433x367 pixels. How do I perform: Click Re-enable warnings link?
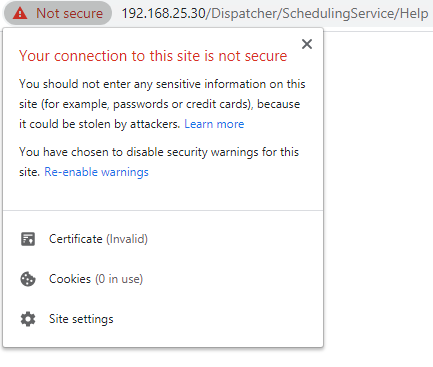tap(96, 172)
